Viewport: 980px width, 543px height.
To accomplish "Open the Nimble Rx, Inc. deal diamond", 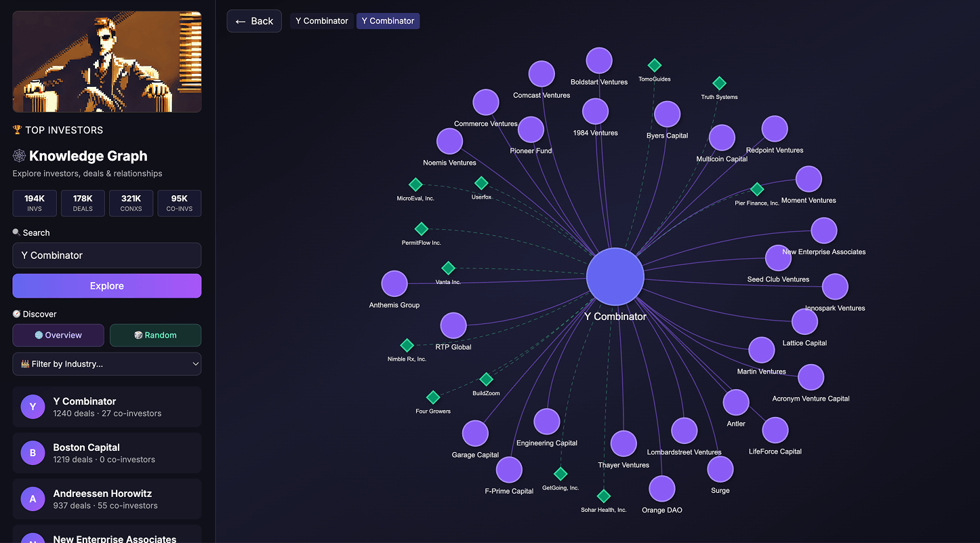I will point(407,345).
